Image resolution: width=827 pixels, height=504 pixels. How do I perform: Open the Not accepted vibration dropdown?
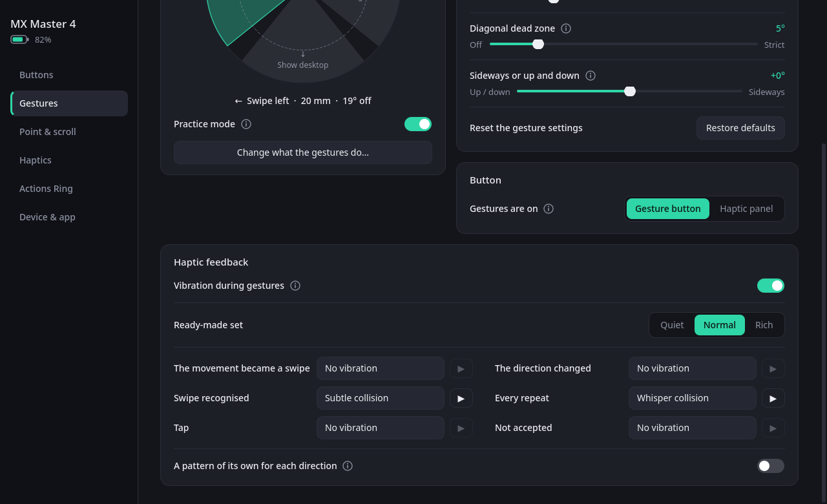[x=693, y=428]
